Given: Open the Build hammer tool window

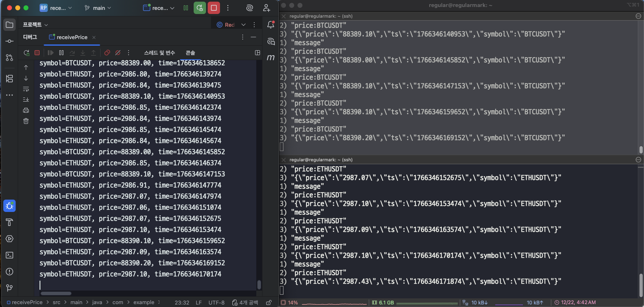Looking at the screenshot, I should point(9,222).
